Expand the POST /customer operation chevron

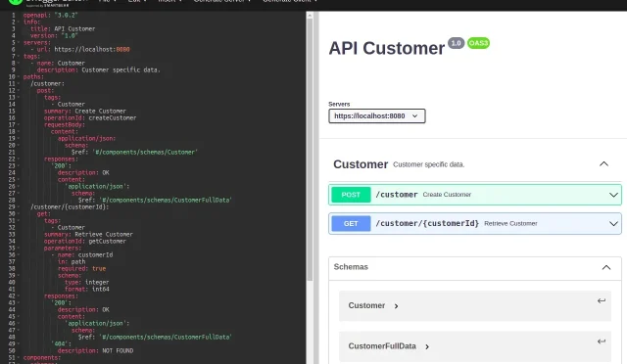pyautogui.click(x=613, y=195)
